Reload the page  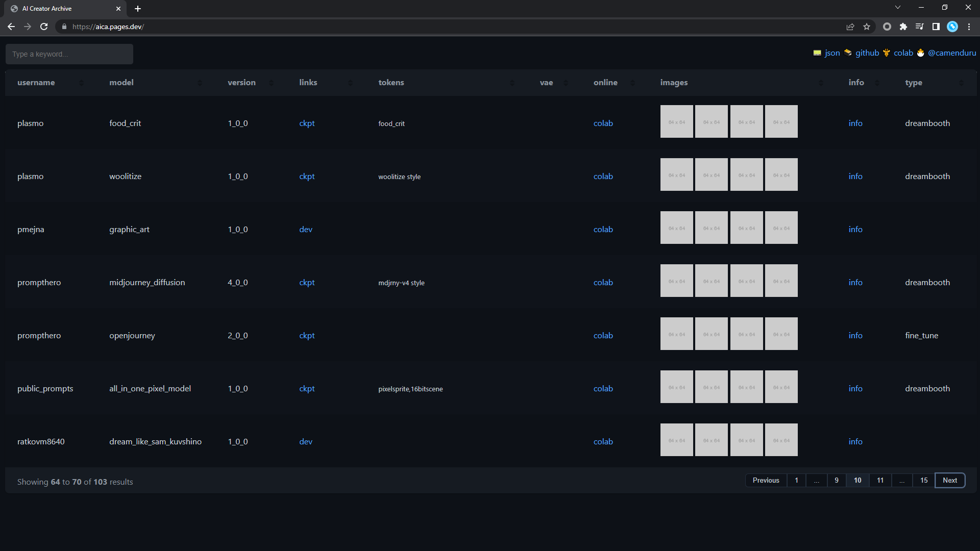[x=44, y=27]
